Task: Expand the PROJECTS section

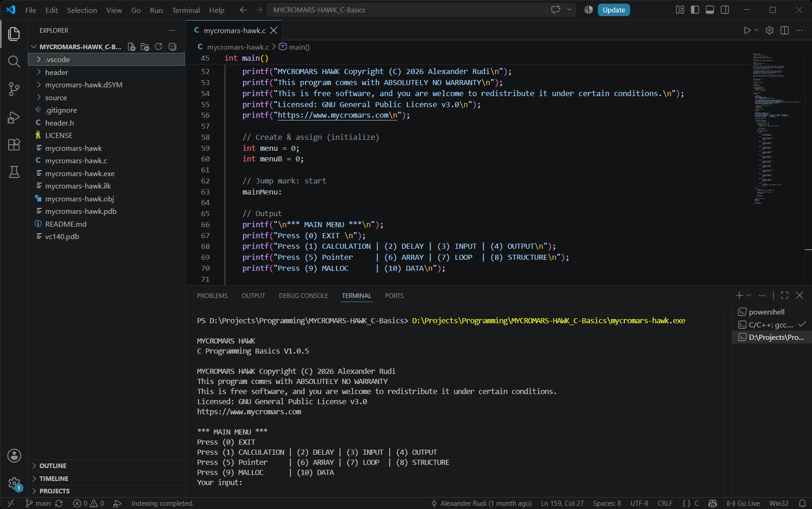Action: (106, 491)
